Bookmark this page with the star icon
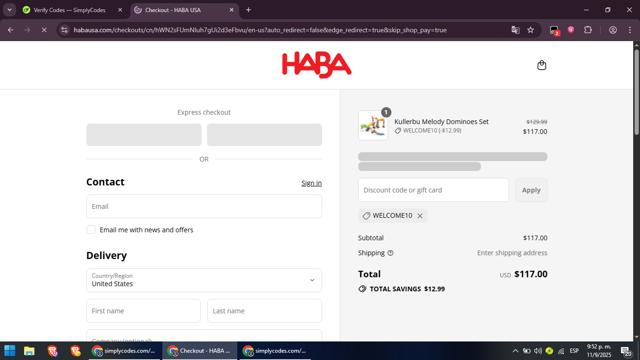The height and width of the screenshot is (360, 640). pyautogui.click(x=530, y=30)
